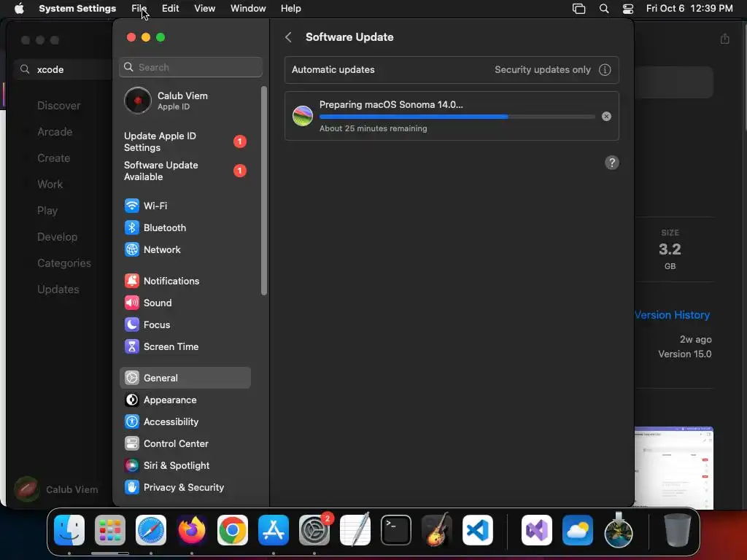Open Visual Studio purple icon in Dock
Viewport: 747px width, 560px height.
pyautogui.click(x=537, y=530)
